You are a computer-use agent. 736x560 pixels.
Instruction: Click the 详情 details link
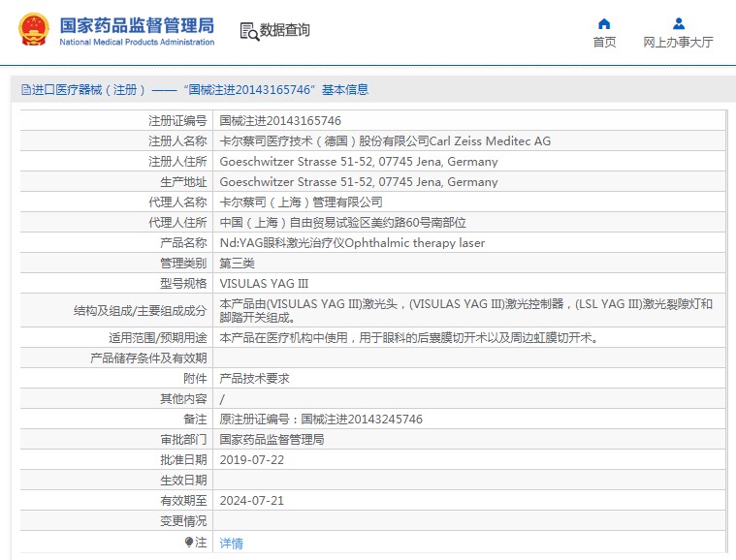coord(232,544)
